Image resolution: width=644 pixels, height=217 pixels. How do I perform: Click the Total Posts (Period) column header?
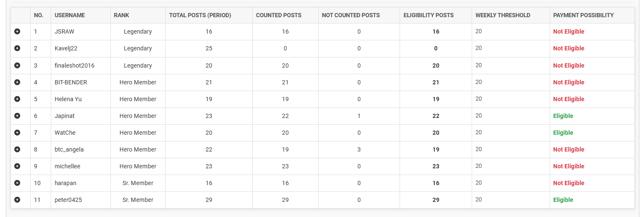tap(209, 15)
